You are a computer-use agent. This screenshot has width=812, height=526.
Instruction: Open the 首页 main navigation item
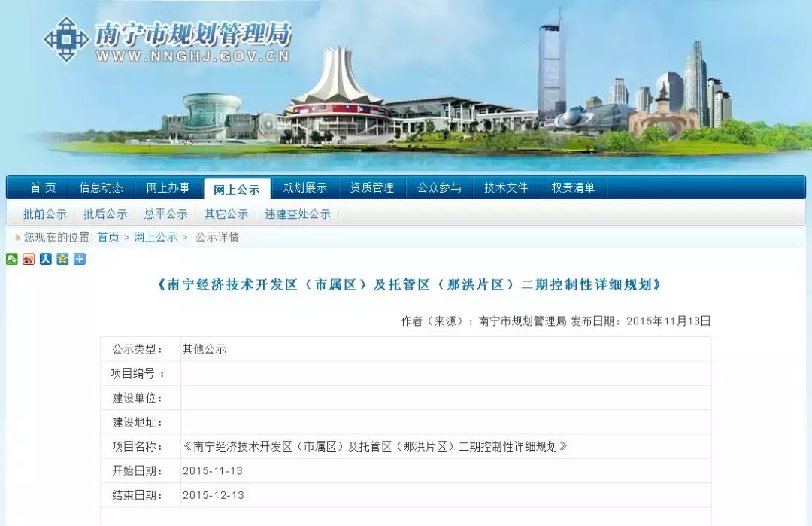tap(43, 188)
